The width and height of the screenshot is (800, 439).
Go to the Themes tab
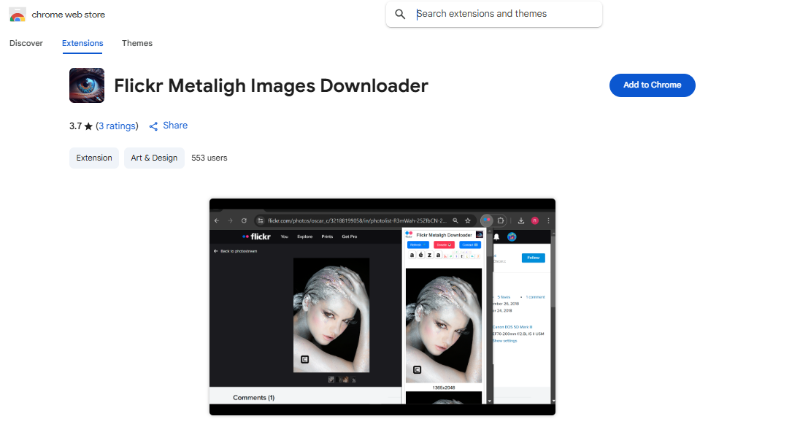click(137, 43)
